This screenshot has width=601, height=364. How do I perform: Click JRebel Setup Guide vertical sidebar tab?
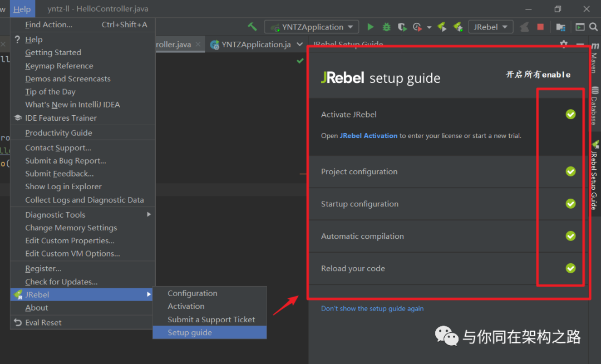coord(594,175)
